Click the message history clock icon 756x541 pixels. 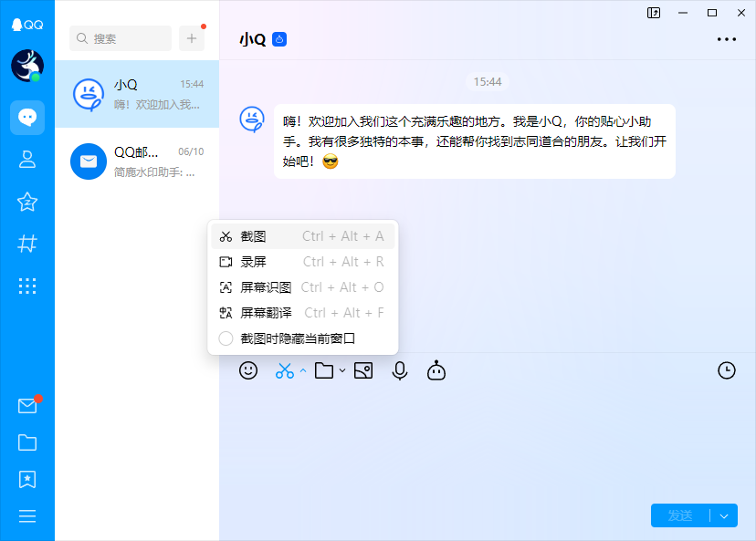coord(727,370)
